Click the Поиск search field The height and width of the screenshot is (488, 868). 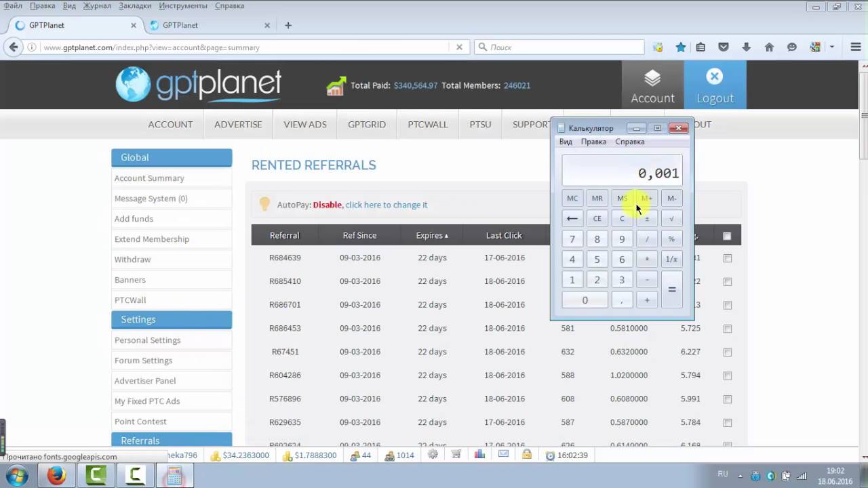coord(559,47)
